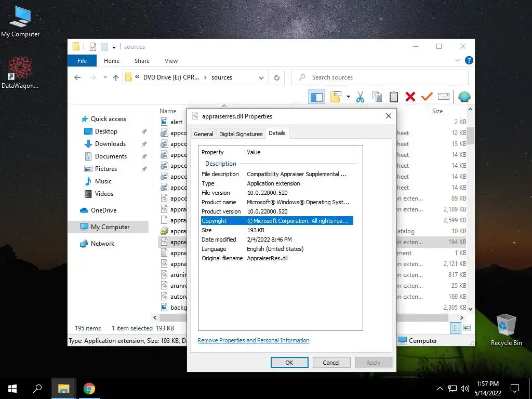Open the Home ribbon tab
This screenshot has width=532, height=399.
point(112,61)
